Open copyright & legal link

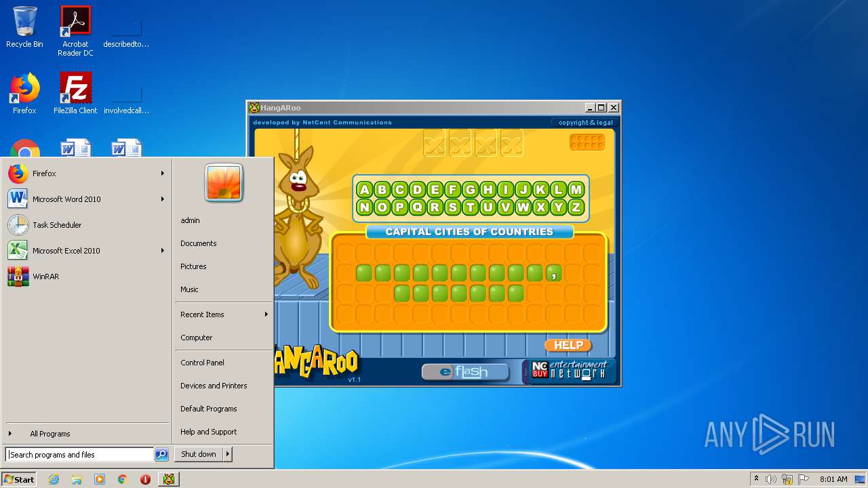(x=586, y=123)
